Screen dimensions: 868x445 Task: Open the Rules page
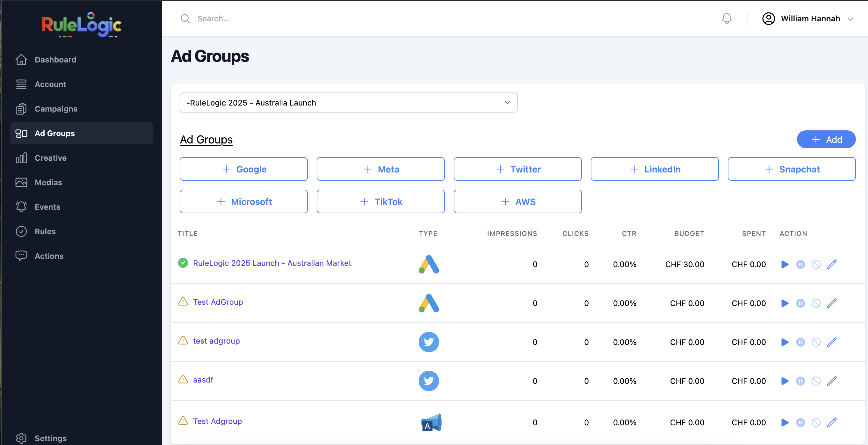[x=81, y=232]
